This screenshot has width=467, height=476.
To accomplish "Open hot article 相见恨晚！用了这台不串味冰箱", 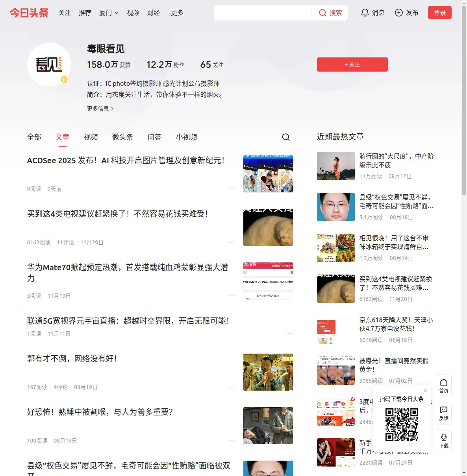I will [x=394, y=242].
